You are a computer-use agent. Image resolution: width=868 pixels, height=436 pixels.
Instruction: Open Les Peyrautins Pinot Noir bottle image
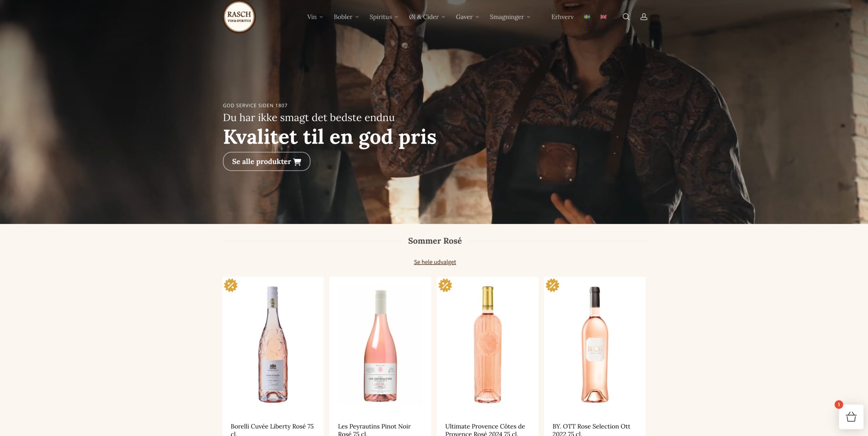tap(380, 346)
